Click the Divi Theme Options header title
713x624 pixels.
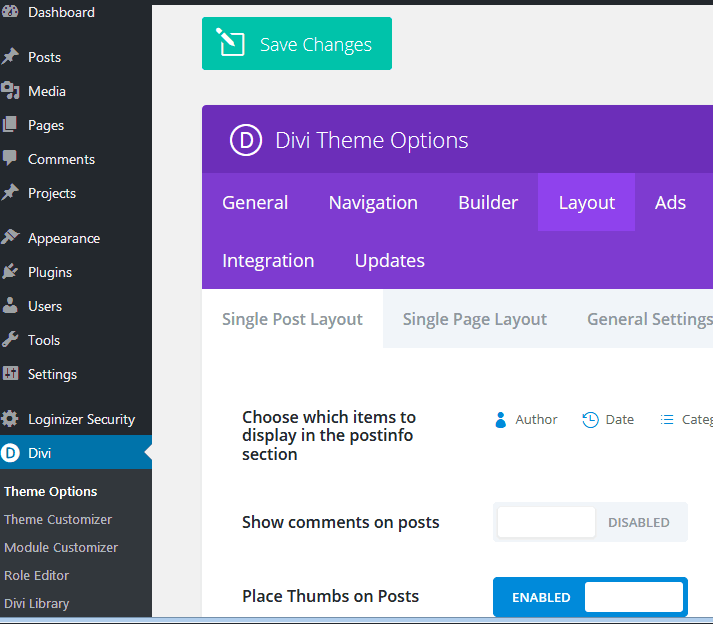pos(372,140)
